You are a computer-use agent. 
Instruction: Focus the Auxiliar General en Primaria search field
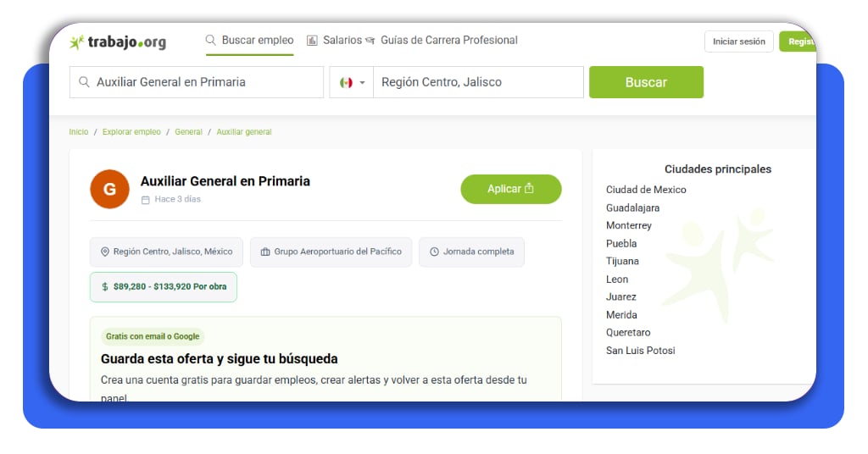(197, 82)
